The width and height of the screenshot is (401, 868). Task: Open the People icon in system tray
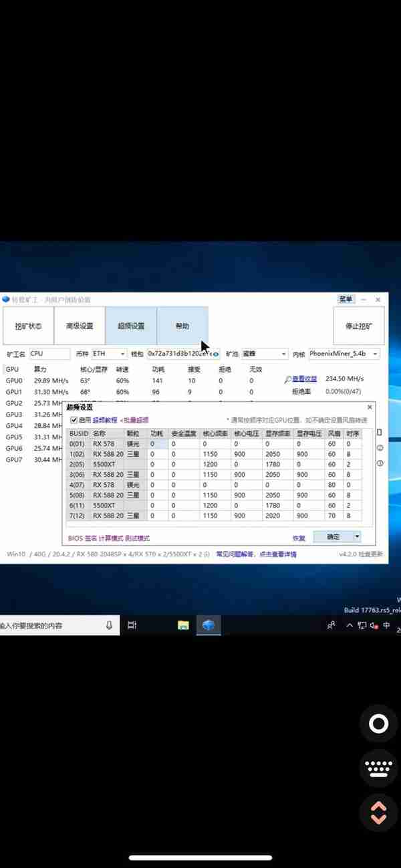331,625
